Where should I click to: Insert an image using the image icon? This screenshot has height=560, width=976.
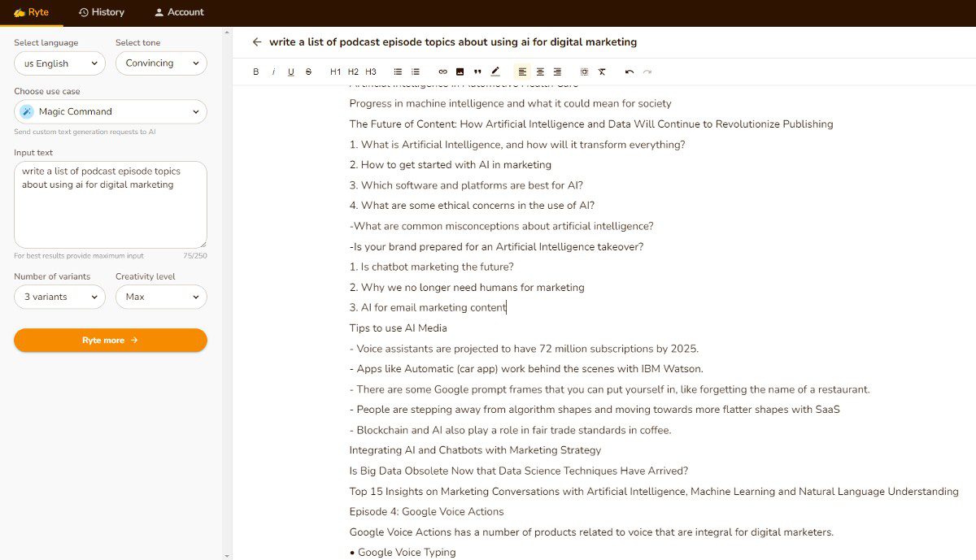[x=460, y=72]
